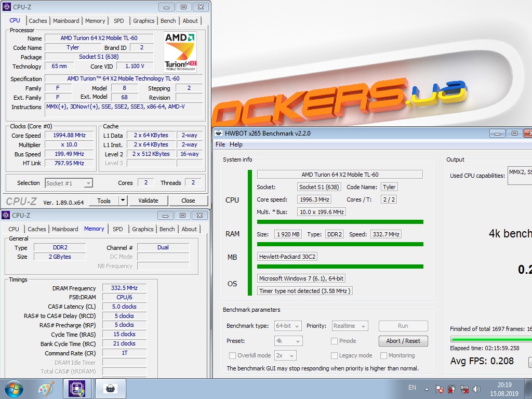Click the green bar under RAM info
Viewport: 532px width, 399px height.
click(340, 244)
